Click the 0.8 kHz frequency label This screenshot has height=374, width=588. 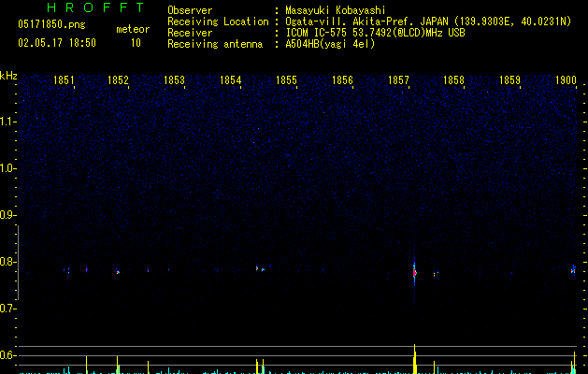[x=7, y=262]
